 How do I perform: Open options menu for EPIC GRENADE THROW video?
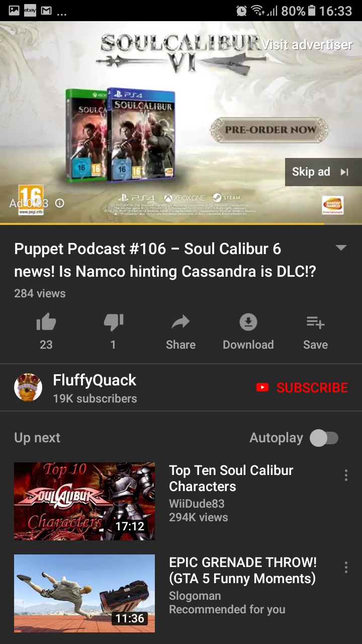click(346, 568)
